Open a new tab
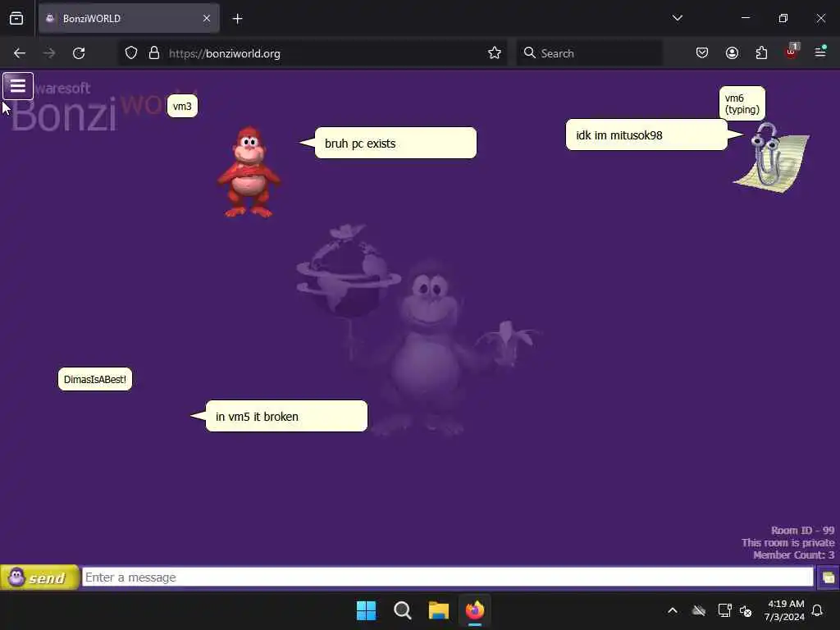Screen dimensions: 840x630 (x=237, y=19)
